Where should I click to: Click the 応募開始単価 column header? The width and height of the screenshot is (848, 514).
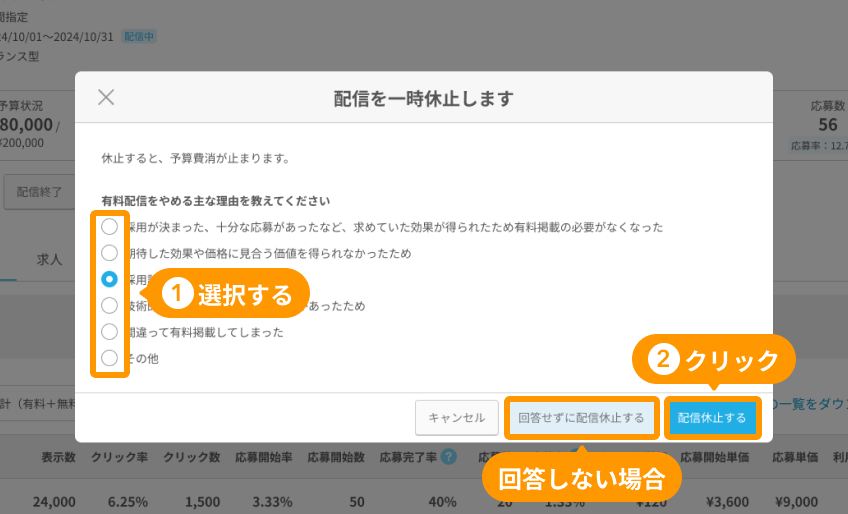click(714, 457)
